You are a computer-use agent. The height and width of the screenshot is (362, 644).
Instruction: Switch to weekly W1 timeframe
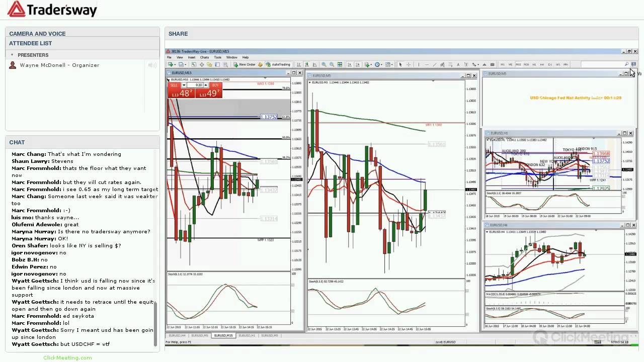[x=558, y=64]
